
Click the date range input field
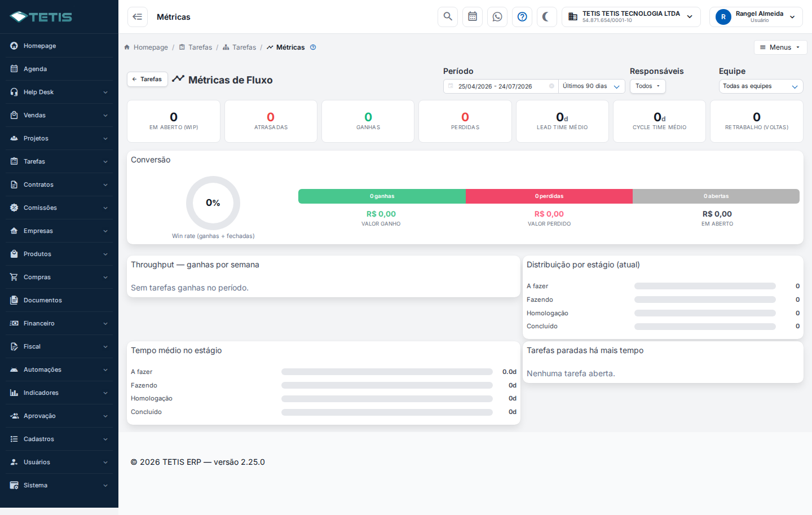point(500,86)
